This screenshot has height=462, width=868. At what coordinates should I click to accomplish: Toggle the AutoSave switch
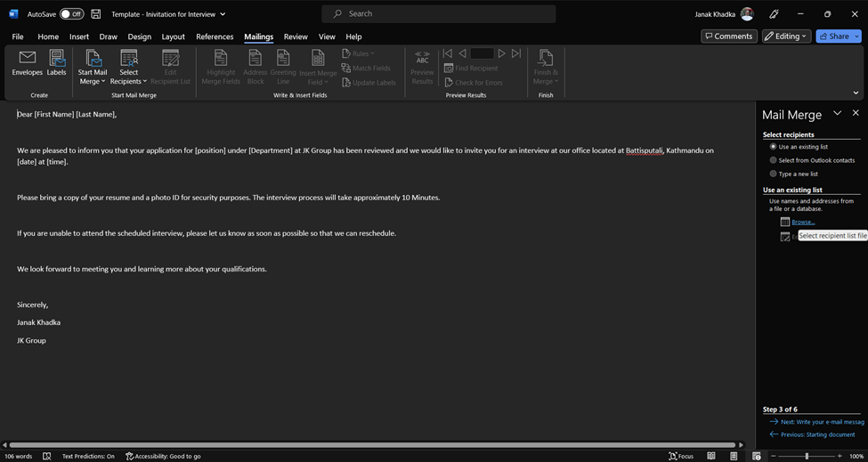click(71, 14)
